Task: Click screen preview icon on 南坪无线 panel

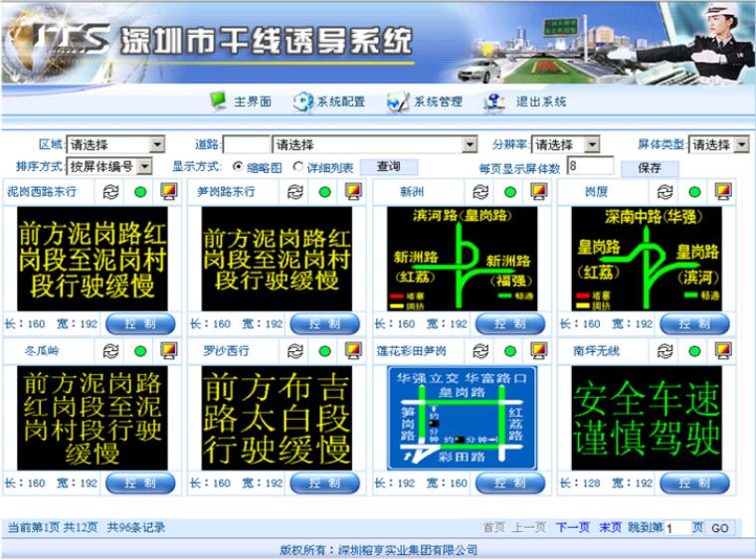Action: pyautogui.click(x=723, y=351)
